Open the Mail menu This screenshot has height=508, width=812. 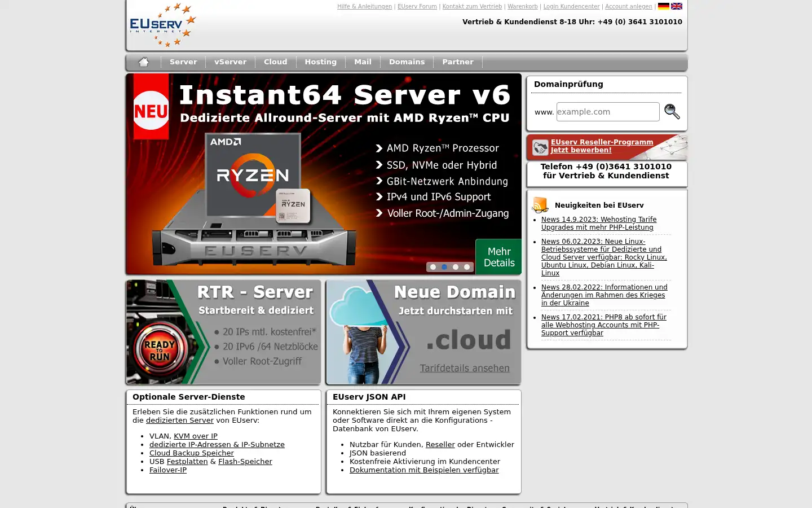(x=363, y=62)
